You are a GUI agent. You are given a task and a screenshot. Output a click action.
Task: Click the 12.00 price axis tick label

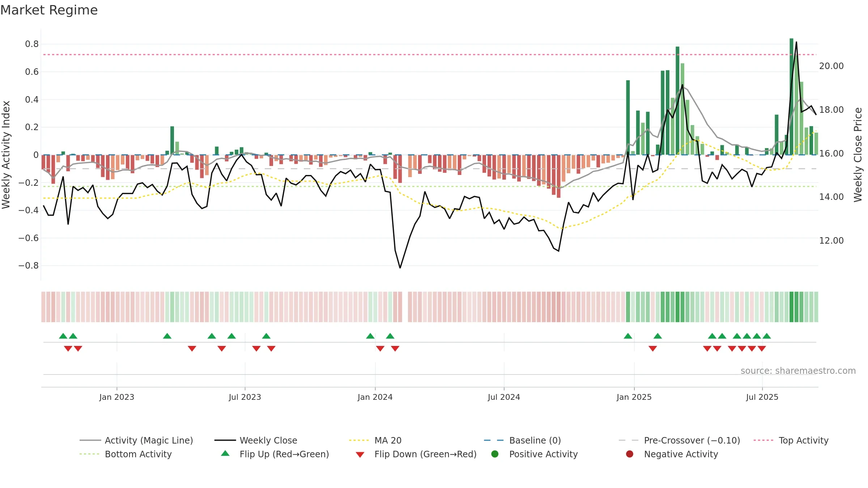831,241
